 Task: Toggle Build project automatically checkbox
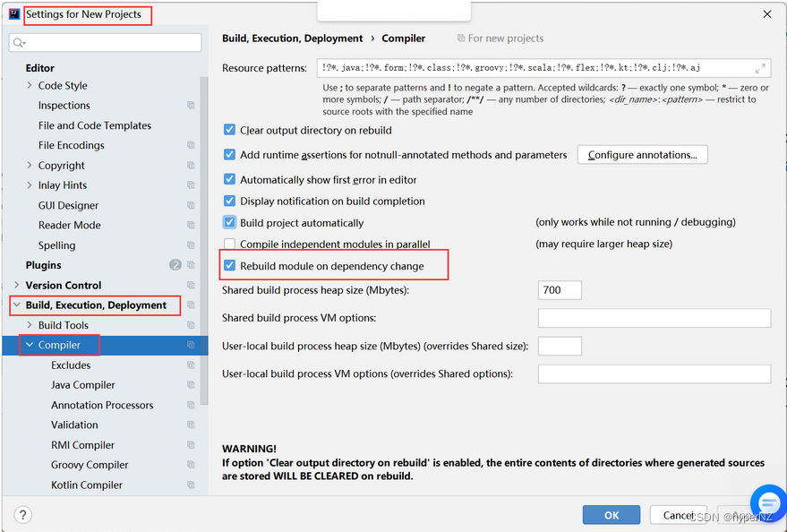(229, 222)
